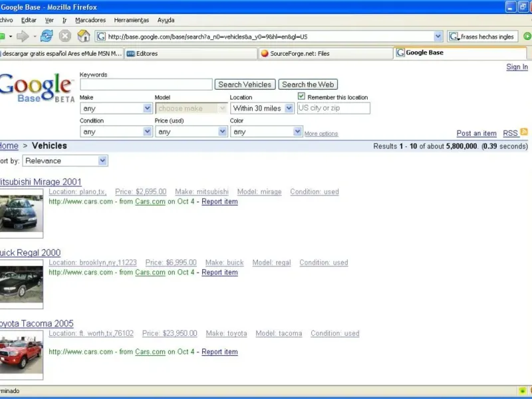Click the Search Vehicles button
Screen dimensions: 532x399
(x=245, y=84)
